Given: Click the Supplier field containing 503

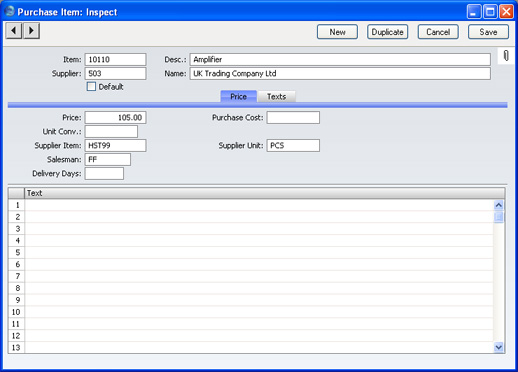Looking at the screenshot, I should (115, 74).
